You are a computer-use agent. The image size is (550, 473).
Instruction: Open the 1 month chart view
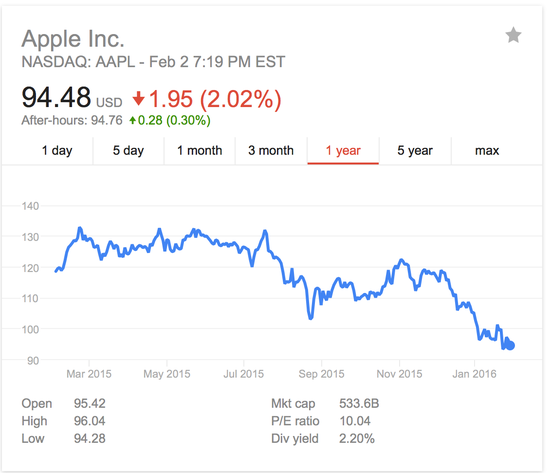pos(200,151)
